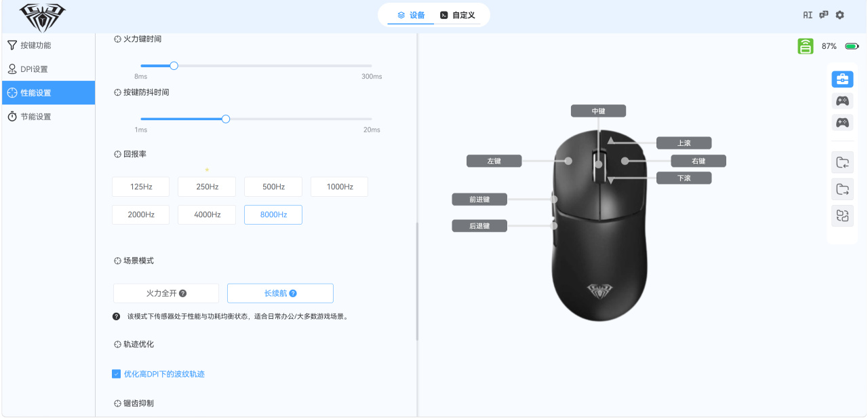Click the 后退键 side button label

479,226
